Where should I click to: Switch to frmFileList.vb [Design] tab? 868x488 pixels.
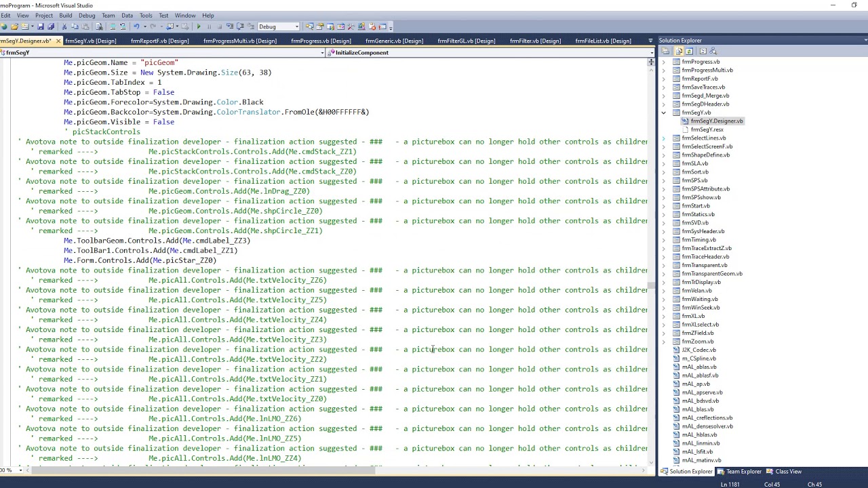coord(603,41)
